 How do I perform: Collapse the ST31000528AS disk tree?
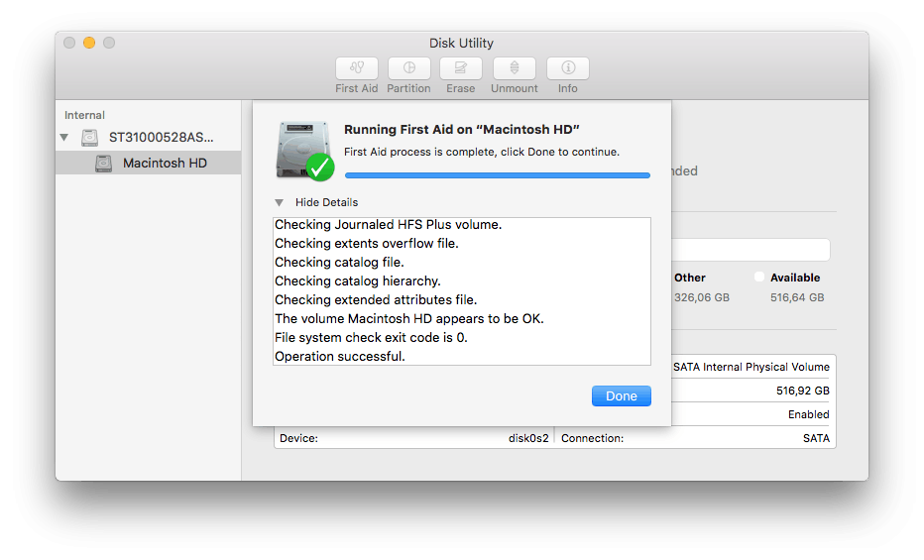pos(64,138)
